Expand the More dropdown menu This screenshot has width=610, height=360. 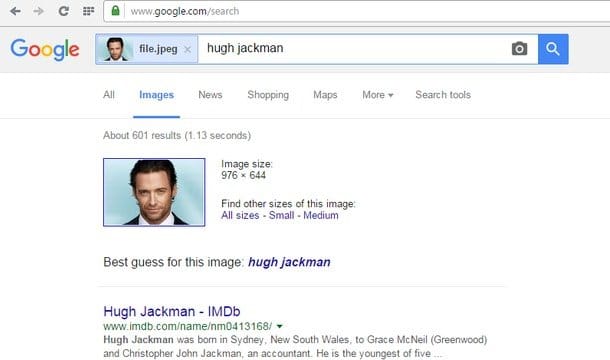(377, 95)
